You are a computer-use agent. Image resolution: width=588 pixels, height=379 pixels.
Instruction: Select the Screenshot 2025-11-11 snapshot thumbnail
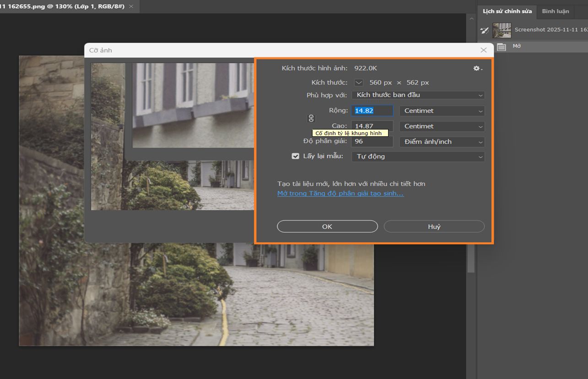point(502,30)
